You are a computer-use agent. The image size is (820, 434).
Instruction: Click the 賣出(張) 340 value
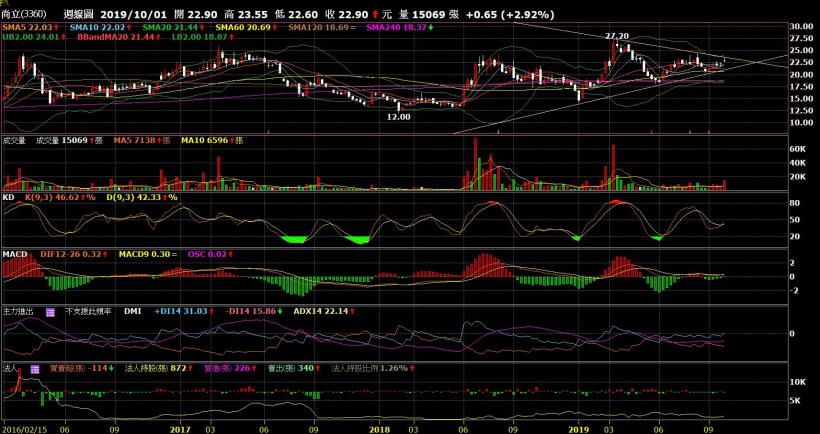click(x=293, y=369)
